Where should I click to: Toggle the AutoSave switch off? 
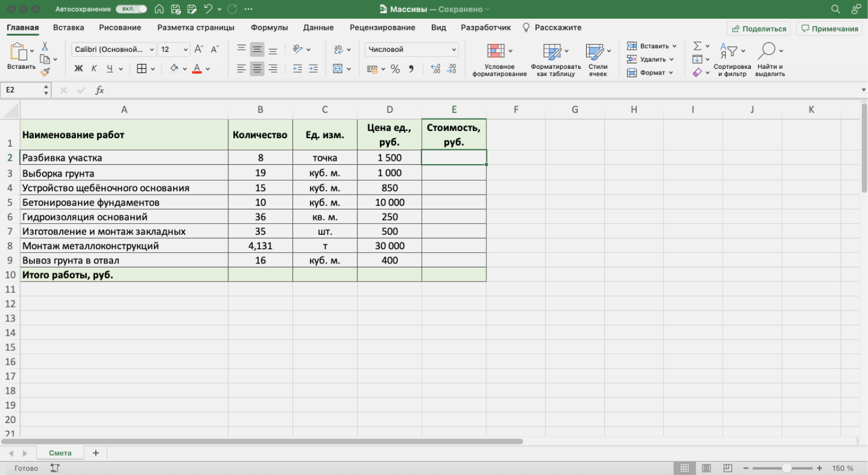click(x=131, y=9)
